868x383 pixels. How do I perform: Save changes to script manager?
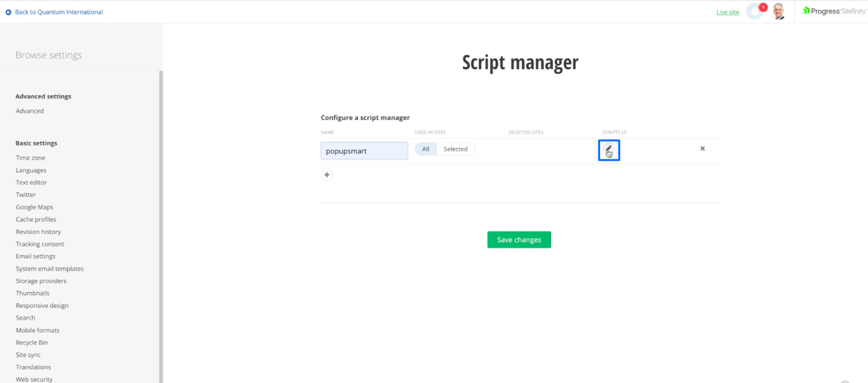coord(519,239)
